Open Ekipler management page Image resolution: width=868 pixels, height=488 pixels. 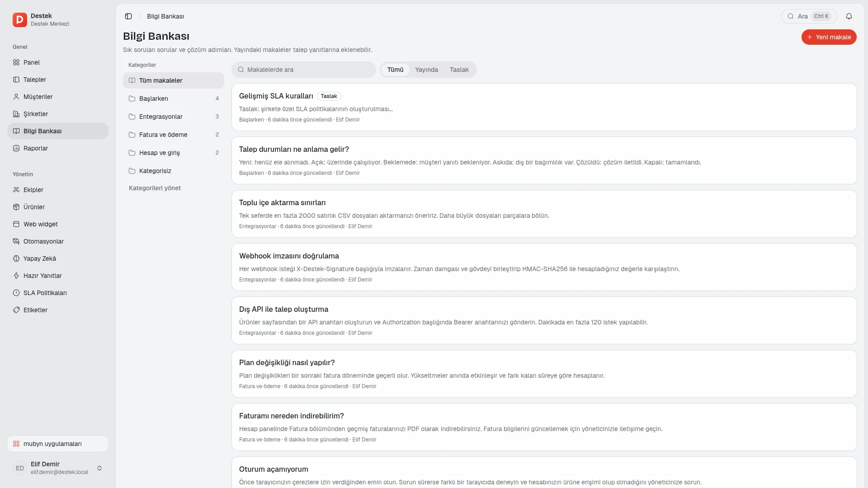point(58,190)
